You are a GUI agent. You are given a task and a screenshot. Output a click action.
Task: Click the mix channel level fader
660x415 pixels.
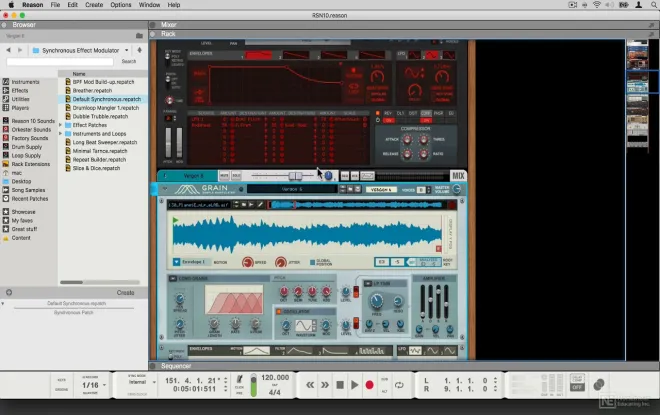294,175
